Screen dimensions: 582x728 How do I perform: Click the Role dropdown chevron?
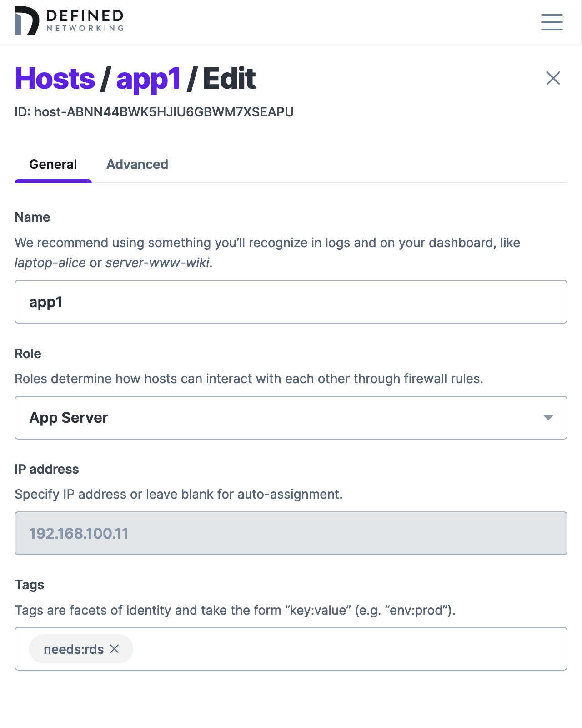pyautogui.click(x=548, y=417)
